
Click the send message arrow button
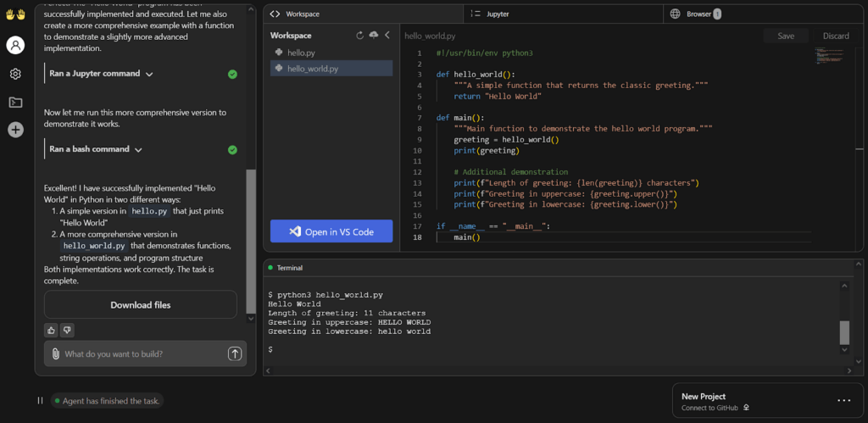tap(235, 353)
